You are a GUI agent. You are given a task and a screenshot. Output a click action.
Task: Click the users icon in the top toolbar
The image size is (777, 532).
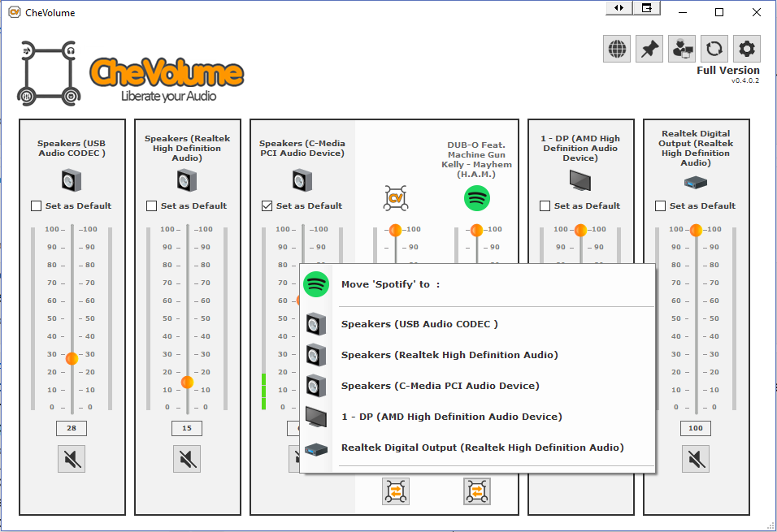[681, 48]
